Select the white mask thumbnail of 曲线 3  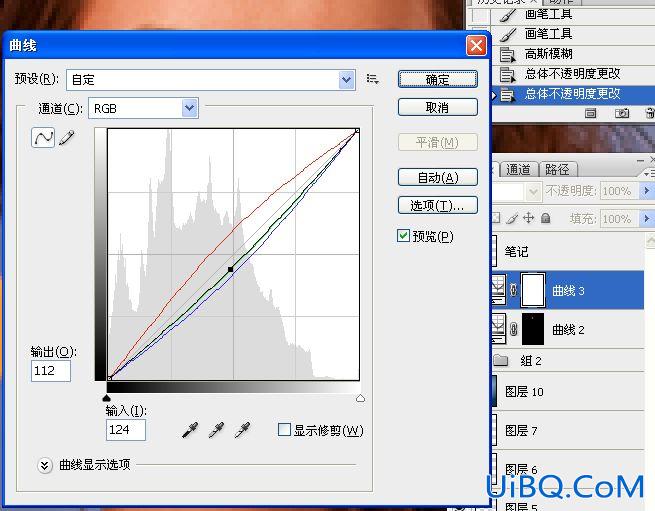[533, 290]
